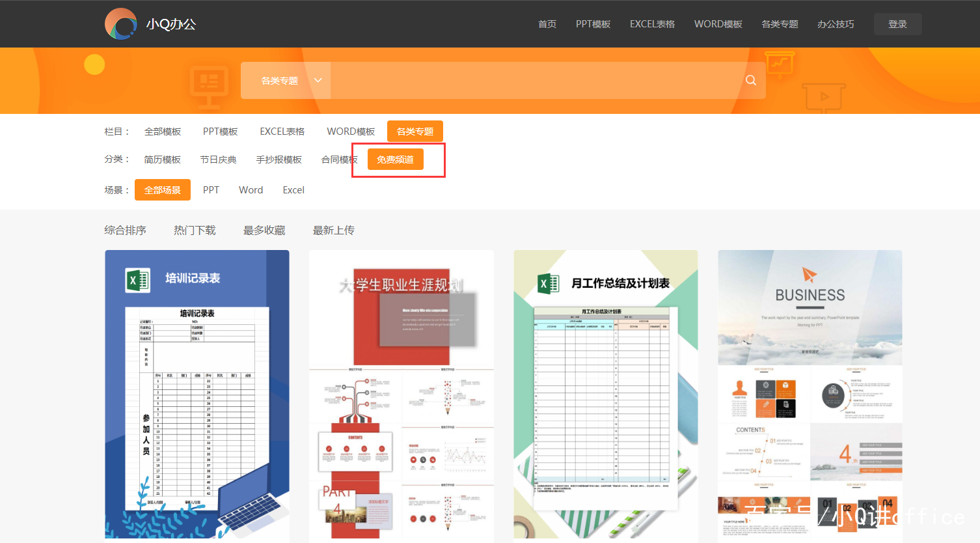
Task: Open 办公技巧 in the top navigation
Action: click(836, 24)
